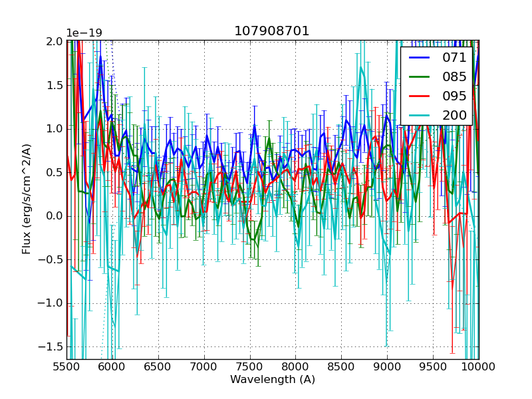Click the 0.0 y-axis tick label
The width and height of the screenshot is (532, 399).
(x=54, y=216)
